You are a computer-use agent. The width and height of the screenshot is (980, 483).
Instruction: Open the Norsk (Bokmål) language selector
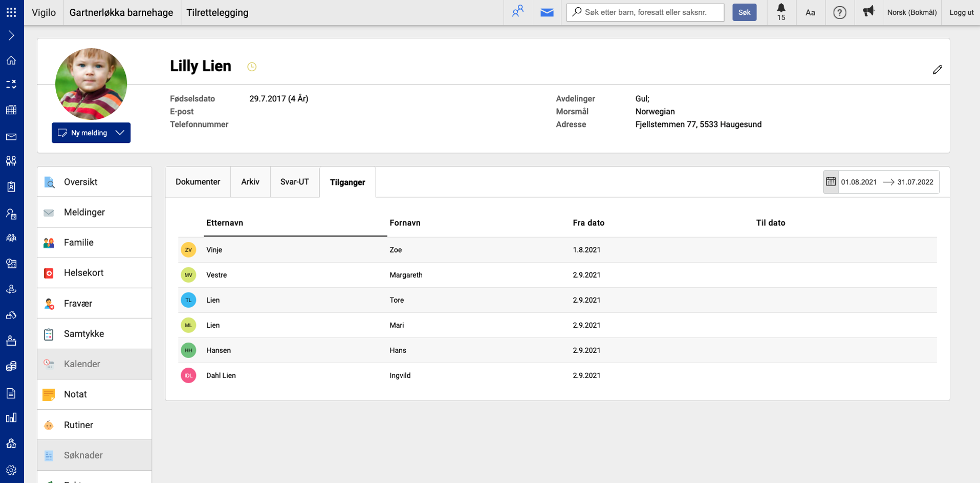pyautogui.click(x=911, y=12)
